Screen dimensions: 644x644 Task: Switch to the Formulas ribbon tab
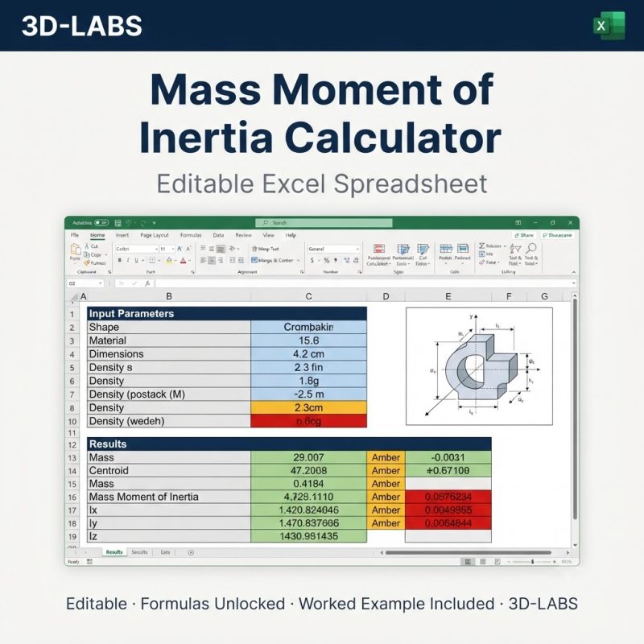point(191,235)
